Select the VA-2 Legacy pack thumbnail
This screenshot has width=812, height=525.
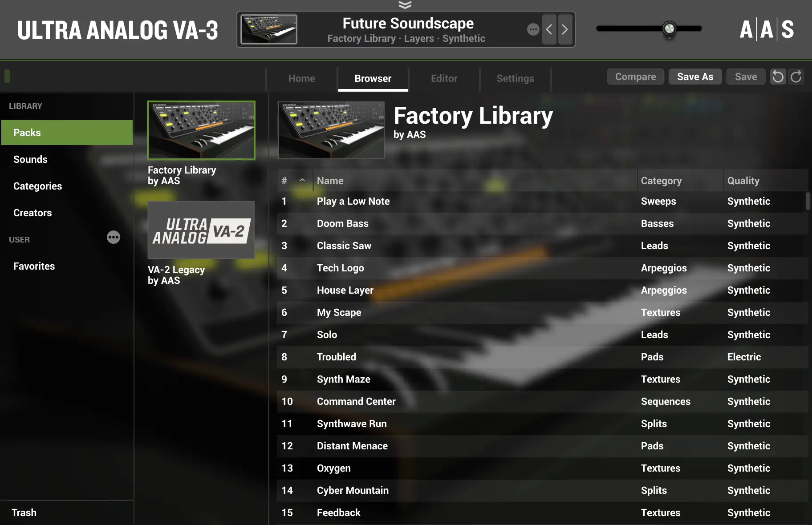click(x=201, y=230)
